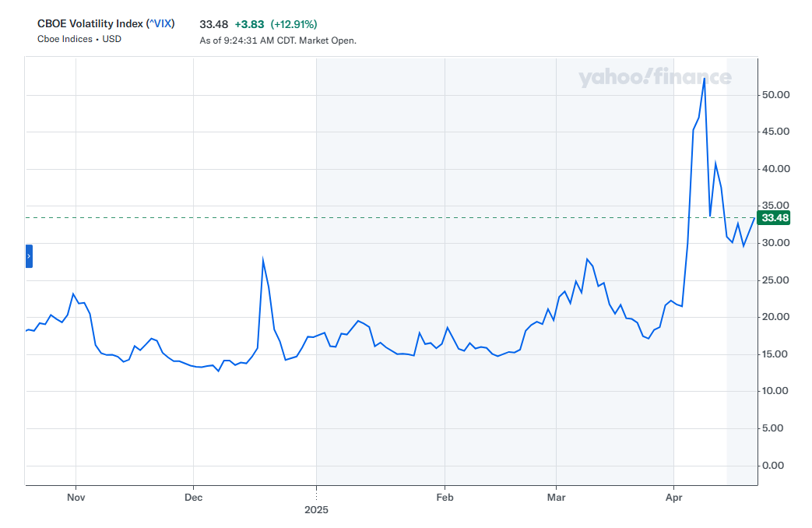The width and height of the screenshot is (812, 528).
Task: Click the Apr label on the date axis
Action: [673, 498]
